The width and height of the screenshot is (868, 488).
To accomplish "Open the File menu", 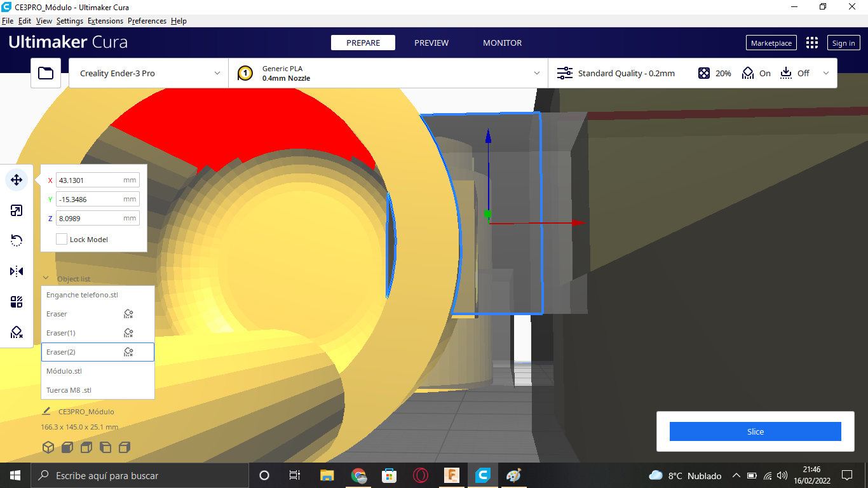I will 8,21.
